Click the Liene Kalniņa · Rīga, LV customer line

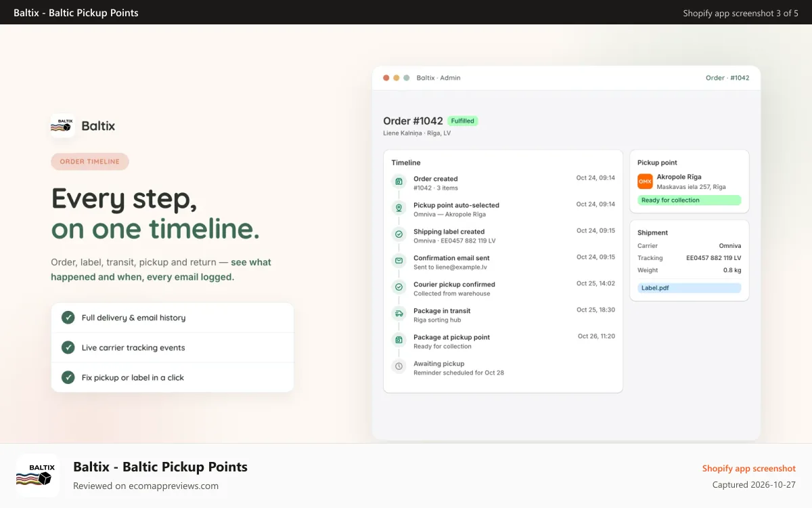tap(417, 133)
